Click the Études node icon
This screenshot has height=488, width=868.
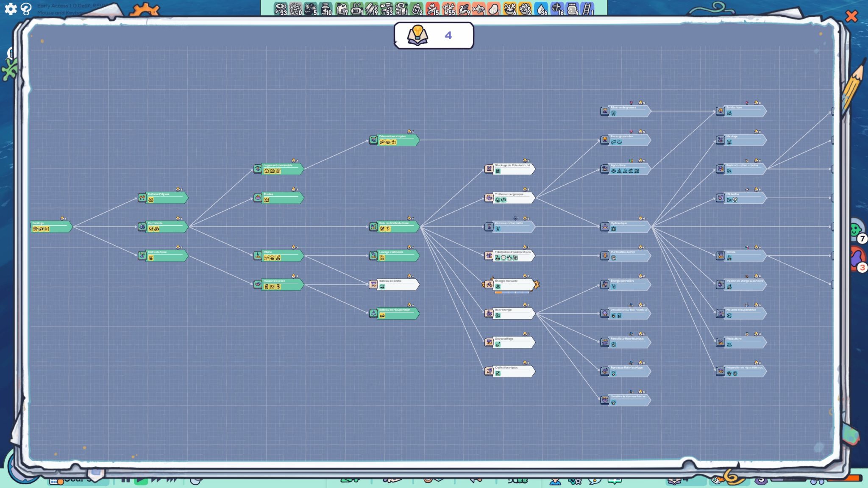point(258,198)
